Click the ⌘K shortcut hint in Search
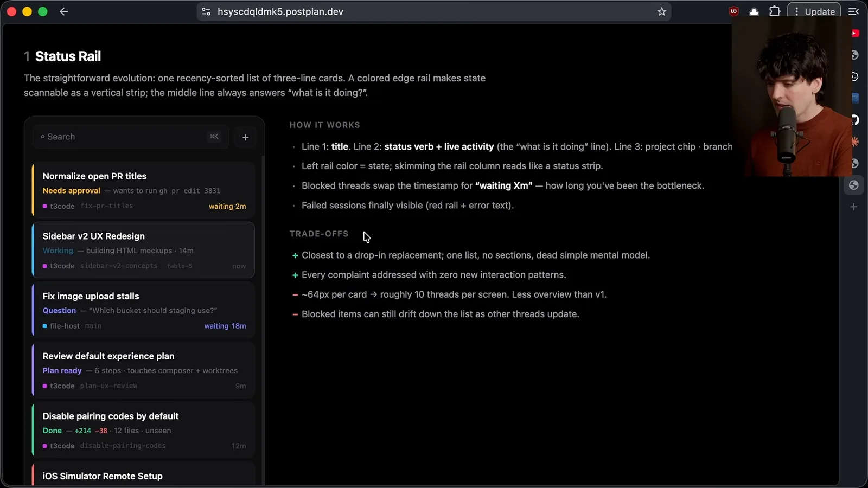The width and height of the screenshot is (868, 488). (x=214, y=137)
